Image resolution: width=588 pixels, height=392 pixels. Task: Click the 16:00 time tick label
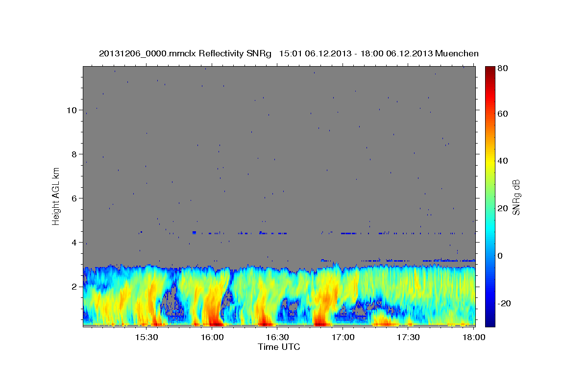[x=212, y=338]
